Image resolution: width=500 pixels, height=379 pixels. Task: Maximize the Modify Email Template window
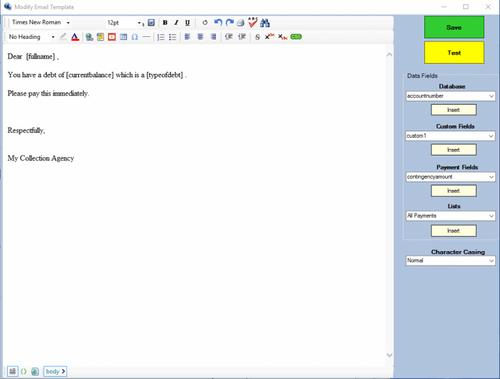pyautogui.click(x=466, y=7)
